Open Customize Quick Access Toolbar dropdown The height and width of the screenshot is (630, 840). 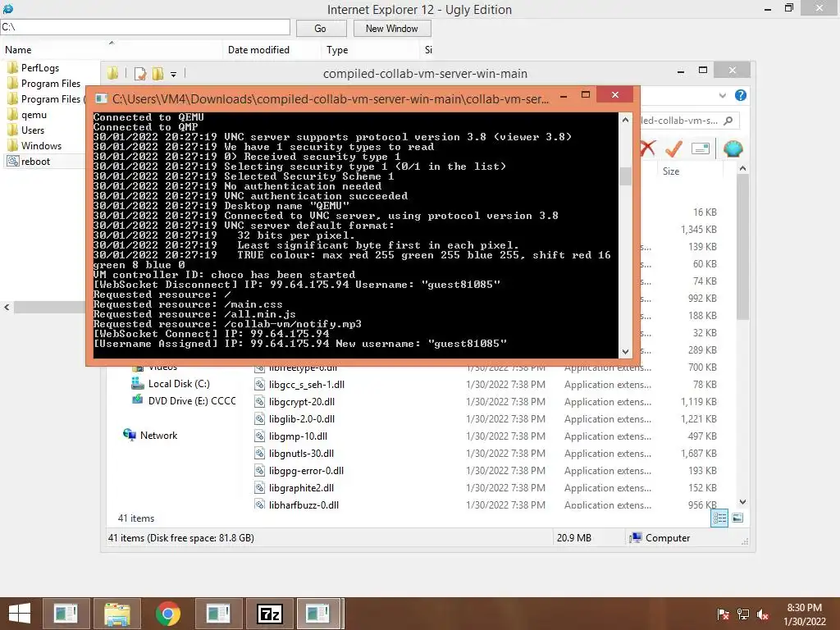(x=174, y=75)
